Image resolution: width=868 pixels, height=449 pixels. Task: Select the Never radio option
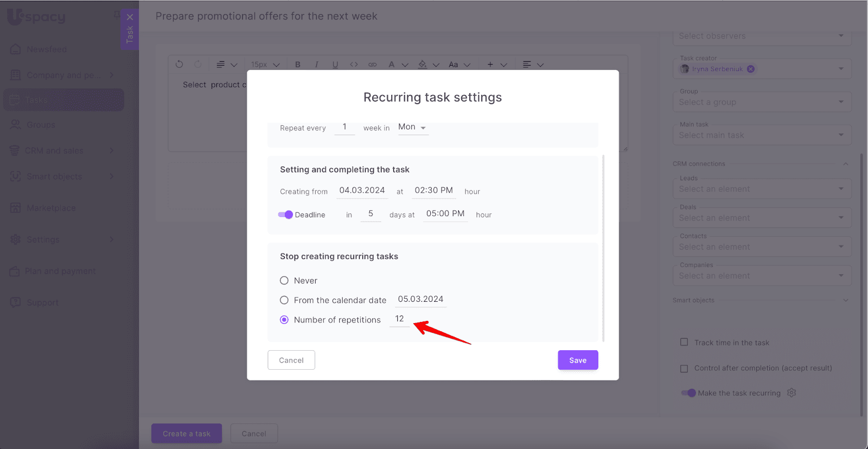(x=284, y=281)
